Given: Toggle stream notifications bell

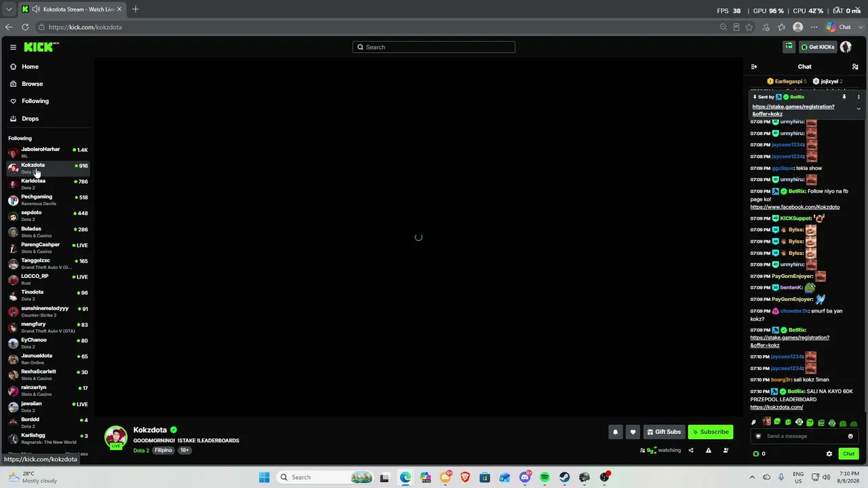Looking at the screenshot, I should coord(616,432).
